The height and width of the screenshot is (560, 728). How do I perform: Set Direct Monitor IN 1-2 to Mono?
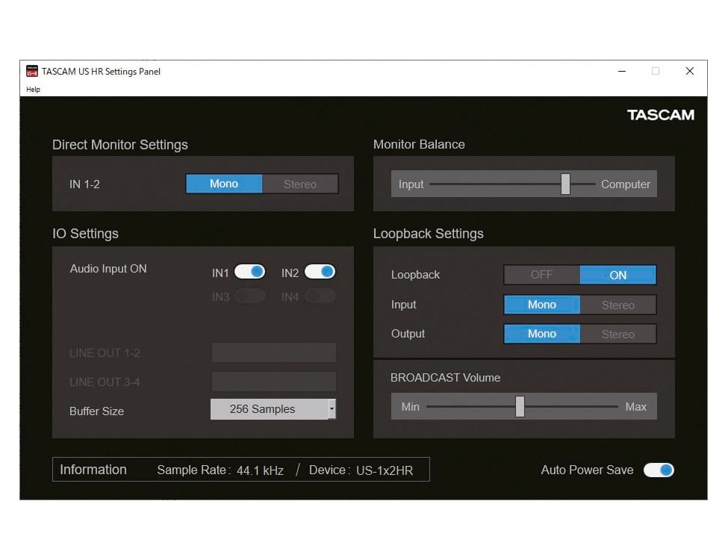(224, 184)
